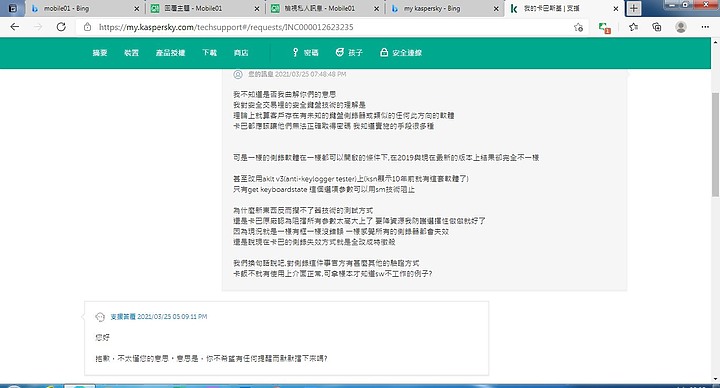
Task: Open the 密碼 passwords link
Action: [x=305, y=53]
